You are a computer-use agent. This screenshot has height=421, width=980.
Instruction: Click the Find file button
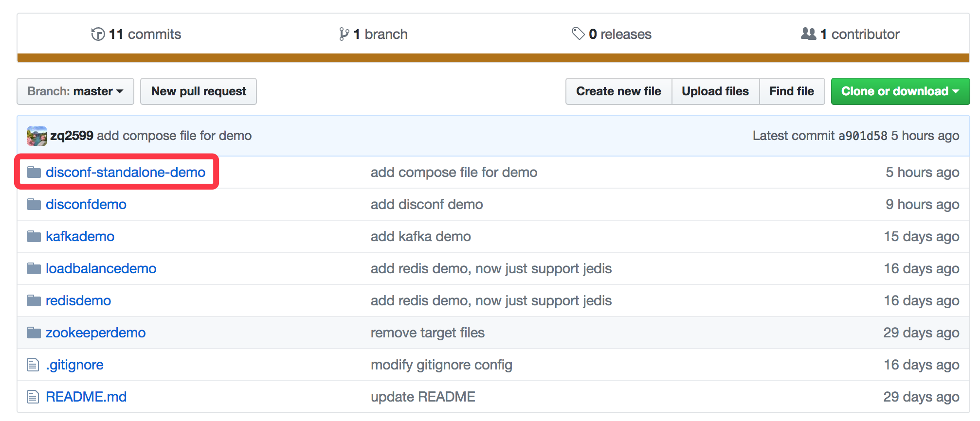(x=791, y=91)
